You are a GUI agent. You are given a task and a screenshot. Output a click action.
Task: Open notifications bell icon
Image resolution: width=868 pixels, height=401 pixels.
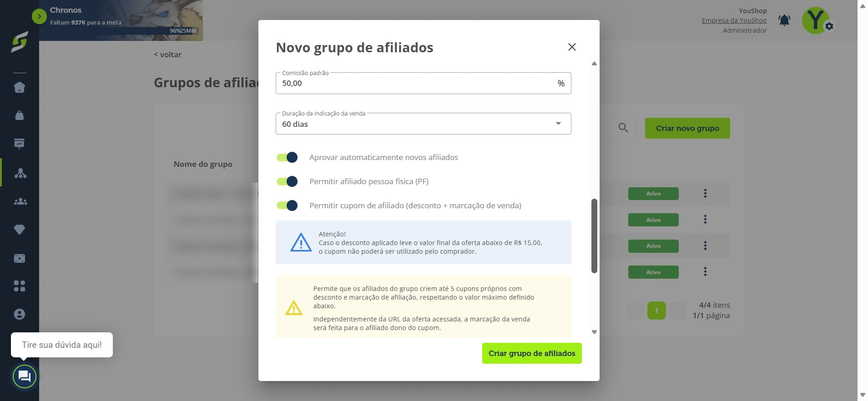(784, 20)
